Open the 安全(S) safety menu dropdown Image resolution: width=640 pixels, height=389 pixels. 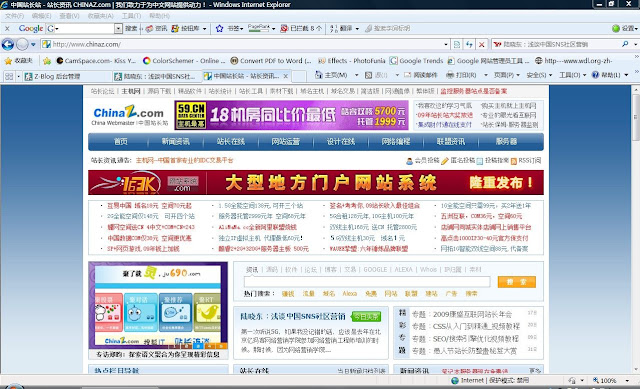(539, 75)
